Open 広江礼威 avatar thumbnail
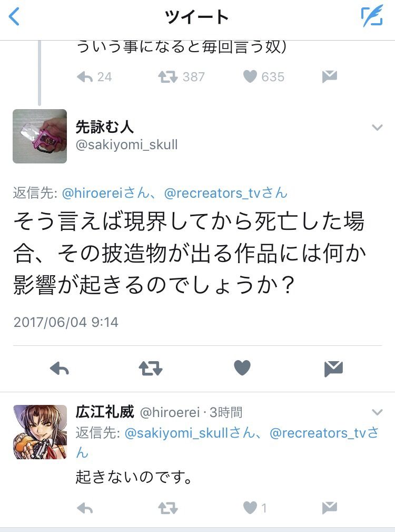Image resolution: width=395 pixels, height=532 pixels. click(x=40, y=432)
